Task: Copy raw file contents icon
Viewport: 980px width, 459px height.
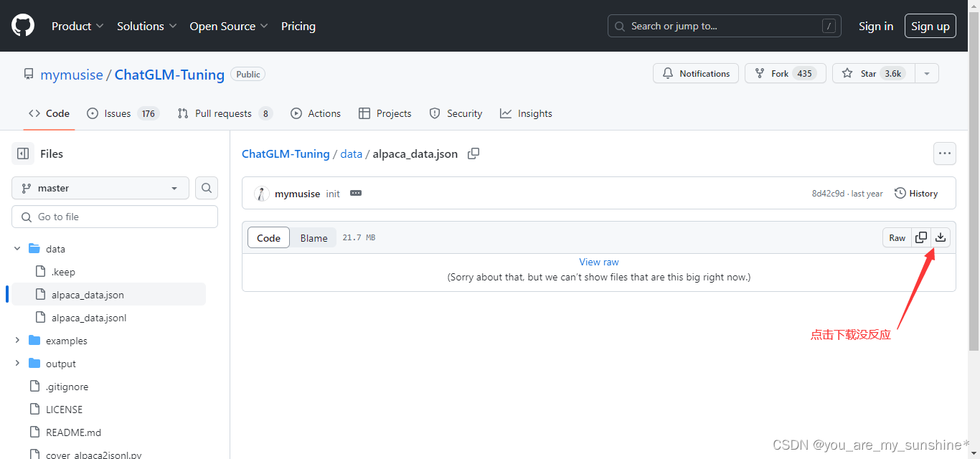Action: [921, 237]
